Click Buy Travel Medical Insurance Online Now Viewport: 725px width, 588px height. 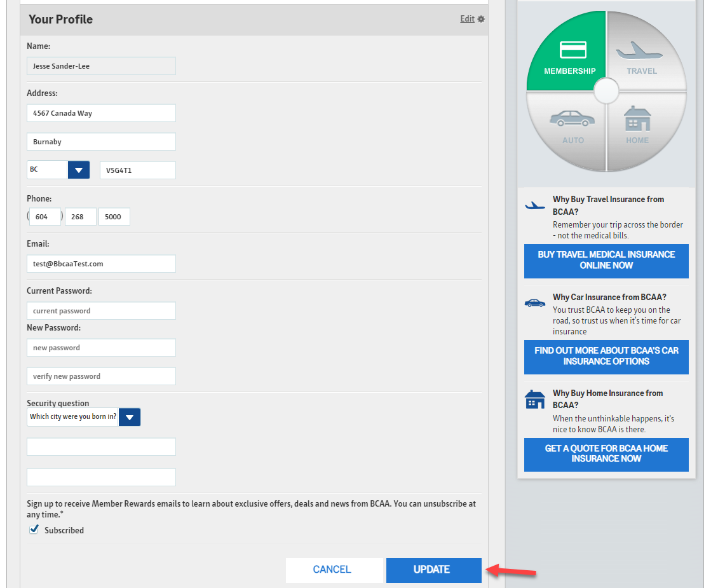tap(606, 261)
